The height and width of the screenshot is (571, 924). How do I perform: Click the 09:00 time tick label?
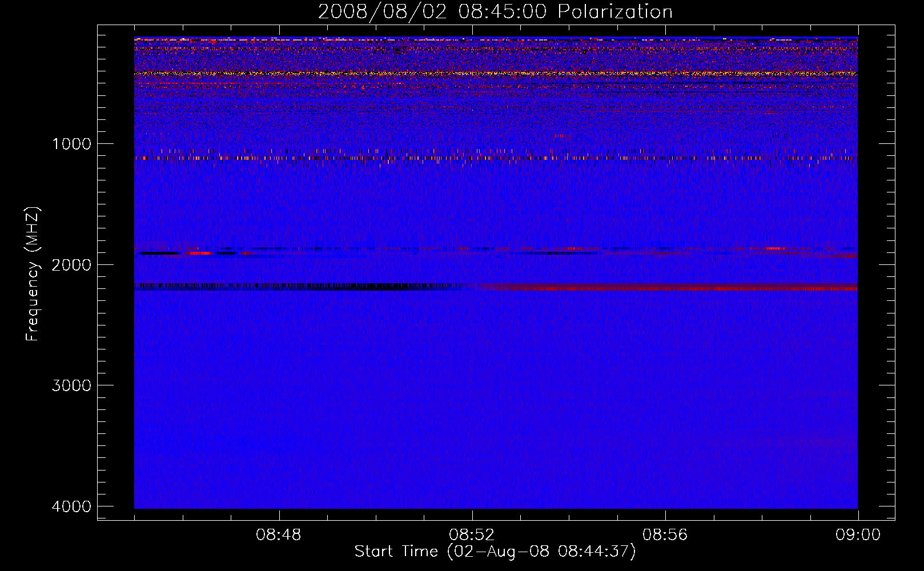tap(858, 535)
